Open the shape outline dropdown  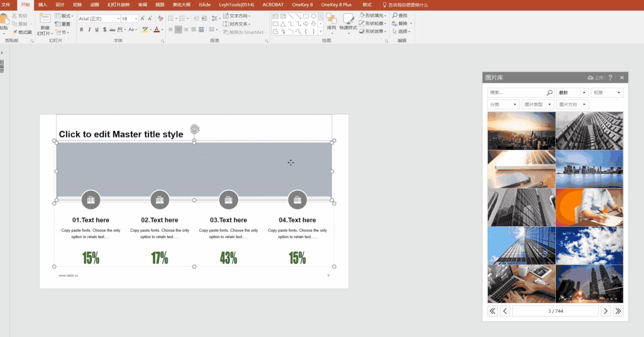pos(373,23)
